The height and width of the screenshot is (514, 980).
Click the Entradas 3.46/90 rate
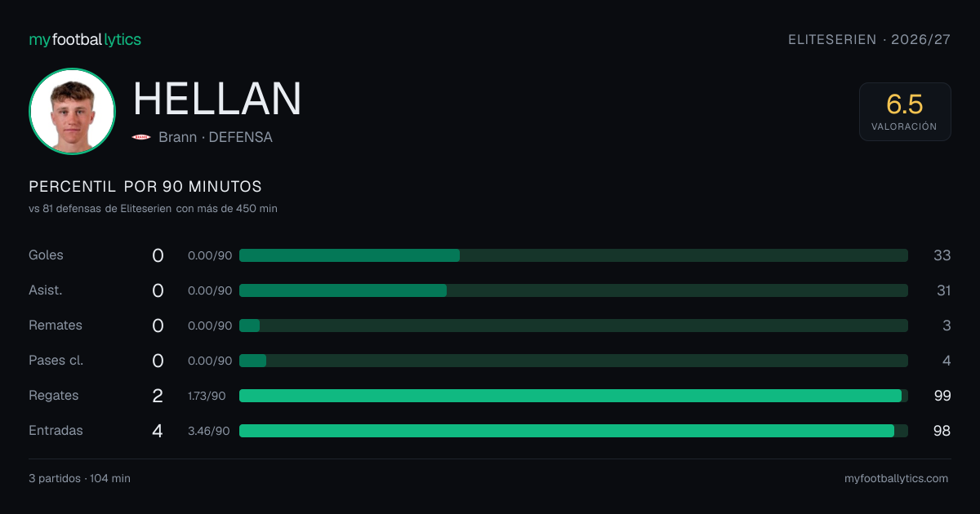209,431
